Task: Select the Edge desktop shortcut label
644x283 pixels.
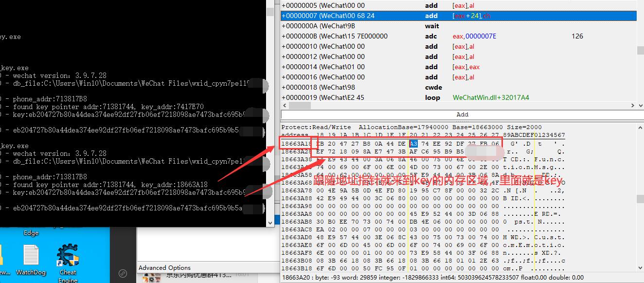Action: pos(31,233)
